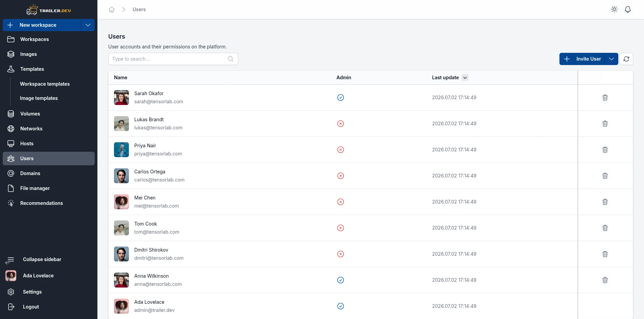This screenshot has height=319, width=644.
Task: Click email lukas@tensorlab.com
Action: [158, 128]
